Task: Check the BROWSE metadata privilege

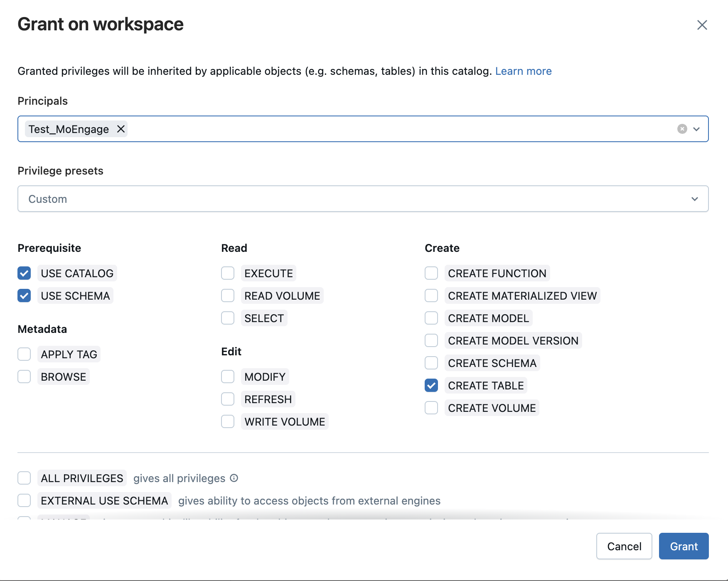Action: (x=24, y=377)
